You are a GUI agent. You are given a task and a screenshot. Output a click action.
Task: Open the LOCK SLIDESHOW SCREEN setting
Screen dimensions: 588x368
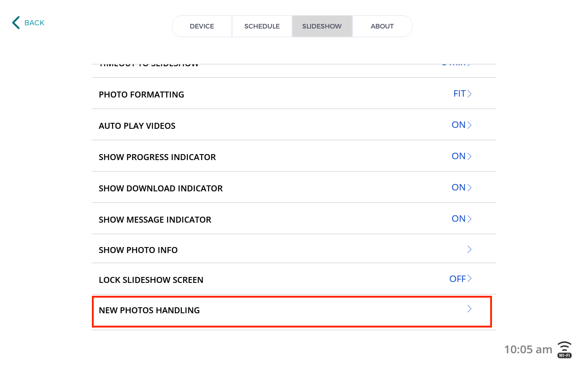(294, 279)
